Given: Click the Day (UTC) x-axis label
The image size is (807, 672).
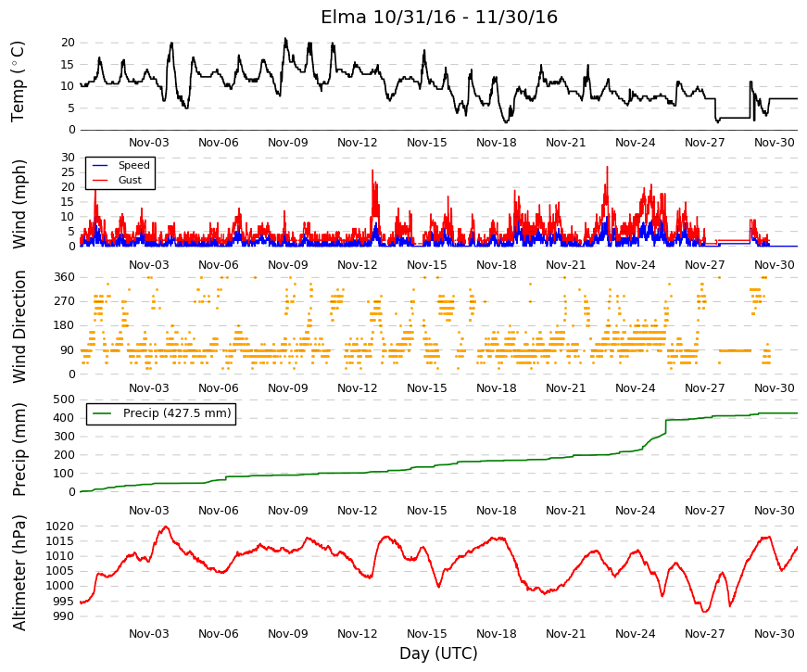Looking at the screenshot, I should tap(438, 653).
